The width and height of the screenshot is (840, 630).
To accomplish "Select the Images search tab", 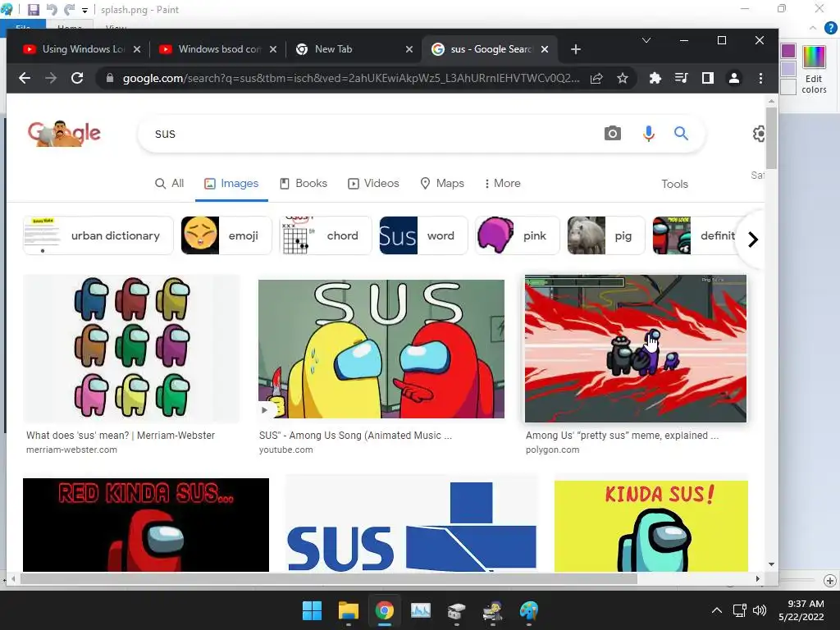I will click(231, 183).
